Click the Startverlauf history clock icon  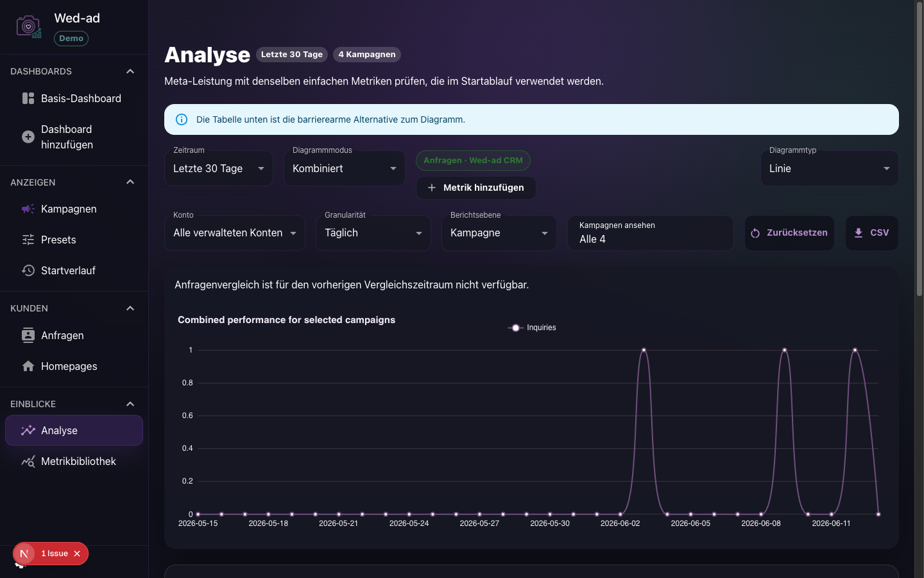pyautogui.click(x=28, y=270)
